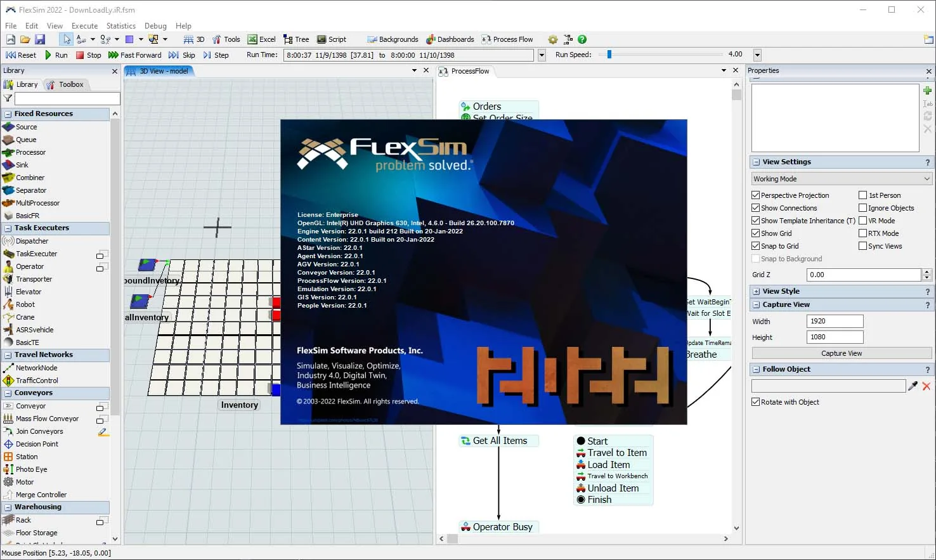Pick the eyedropper for Follow Object
Screen dimensions: 936x560
[913, 386]
